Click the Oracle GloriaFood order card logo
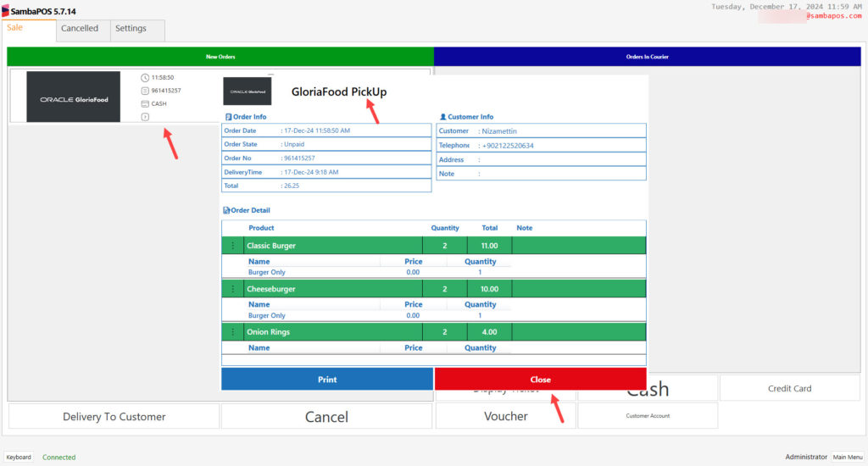 click(73, 97)
